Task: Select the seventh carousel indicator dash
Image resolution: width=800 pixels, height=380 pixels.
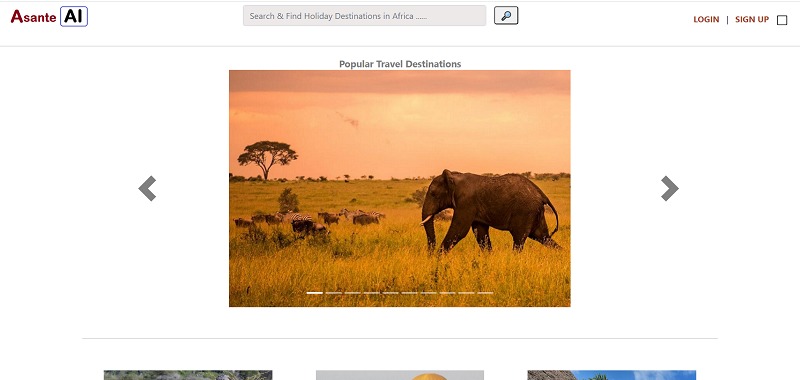Action: tap(429, 293)
